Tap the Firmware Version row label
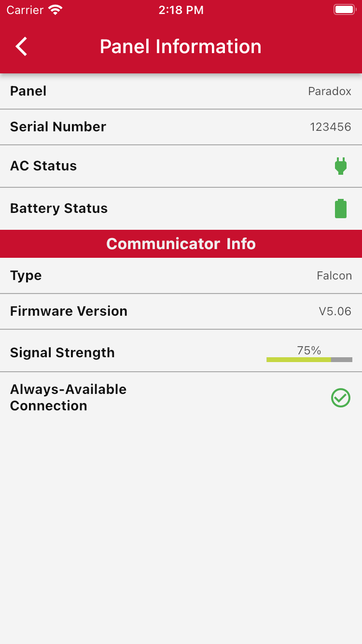 tap(69, 311)
